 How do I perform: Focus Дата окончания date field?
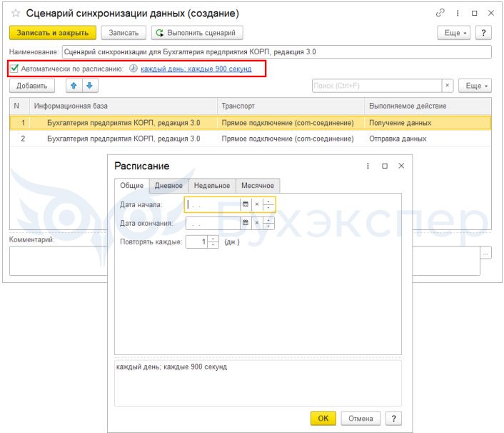tap(213, 223)
